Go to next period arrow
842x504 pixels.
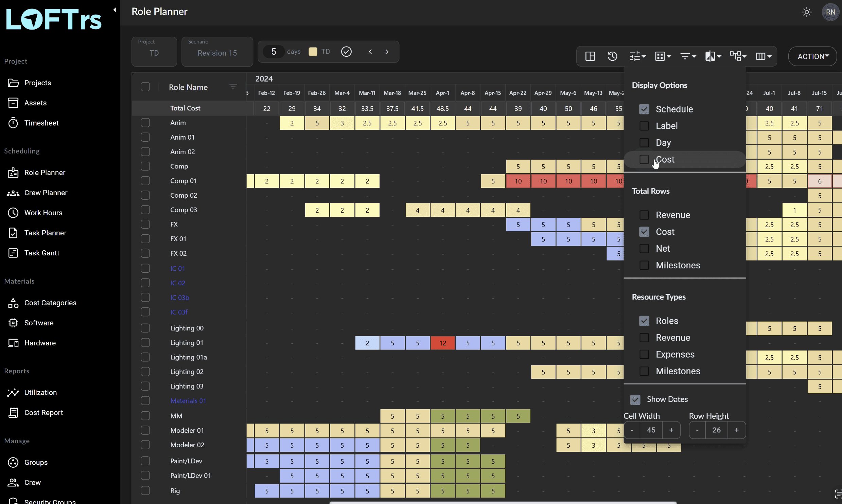387,52
